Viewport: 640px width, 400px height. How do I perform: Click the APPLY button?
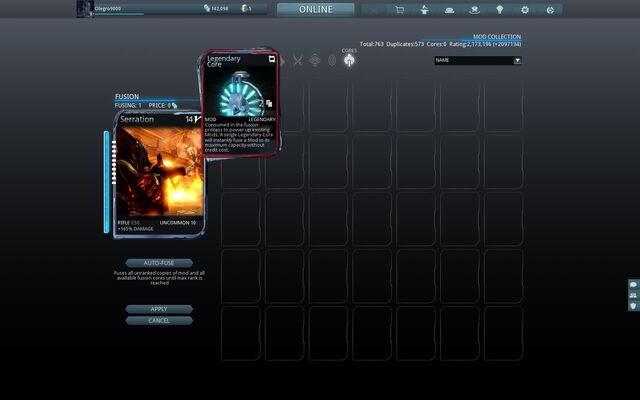point(159,309)
